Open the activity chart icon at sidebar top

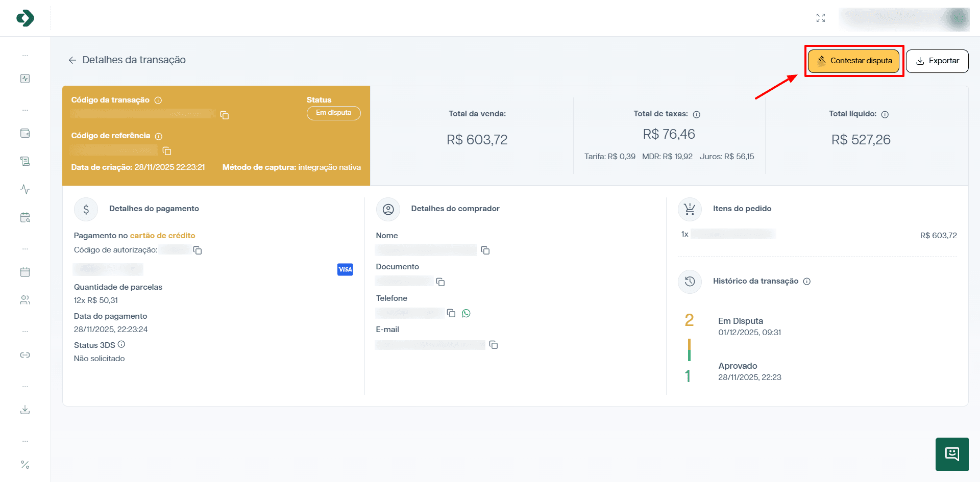pyautogui.click(x=24, y=78)
